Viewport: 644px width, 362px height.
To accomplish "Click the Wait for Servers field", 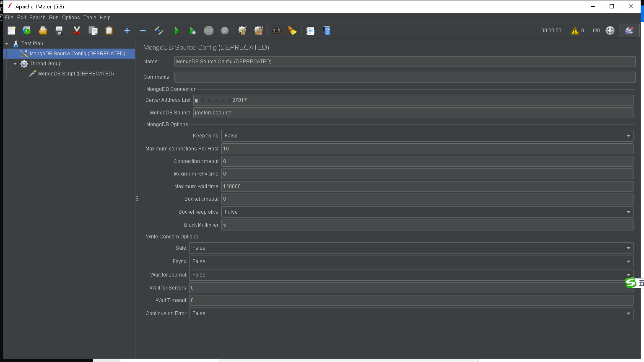I will click(x=411, y=288).
